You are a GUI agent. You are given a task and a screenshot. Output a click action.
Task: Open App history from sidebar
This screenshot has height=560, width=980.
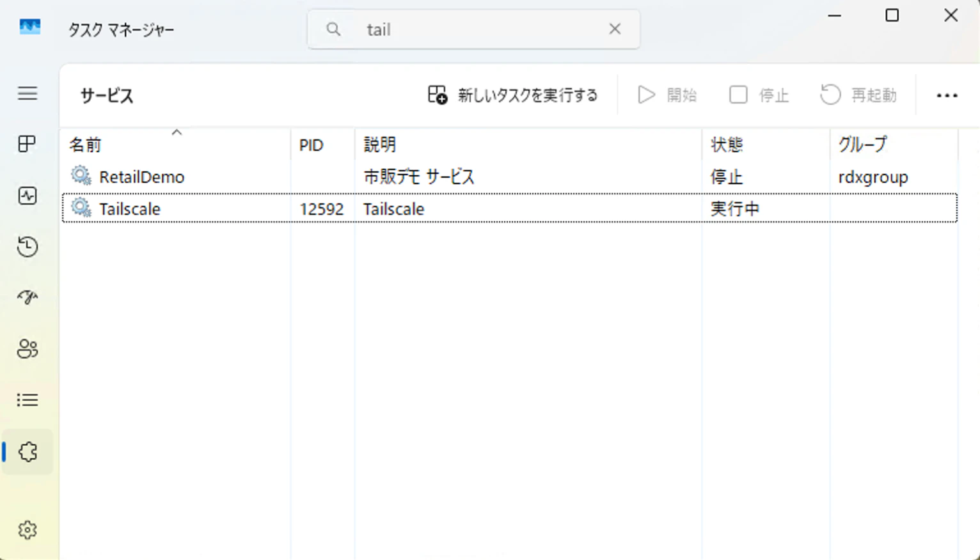coord(28,247)
